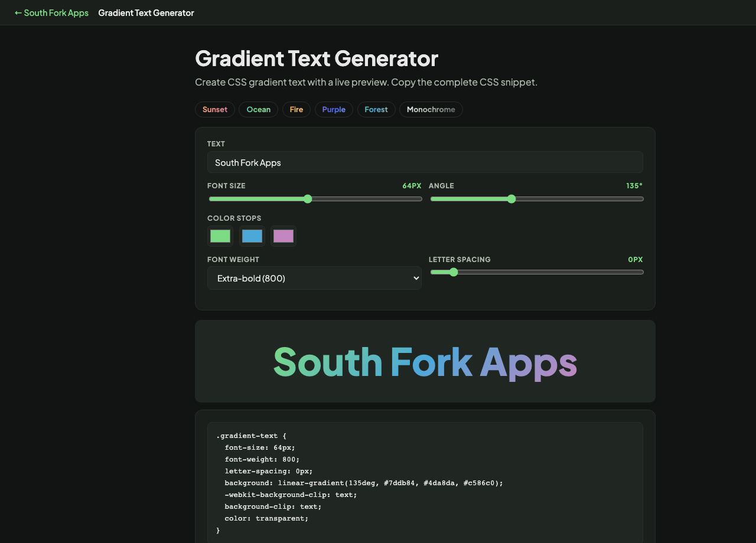Apply the Ocean gradient preset

[258, 109]
